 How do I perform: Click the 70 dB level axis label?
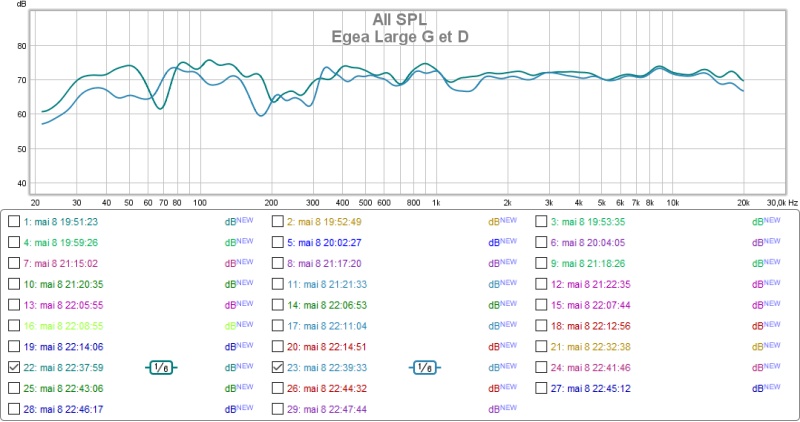tap(21, 80)
